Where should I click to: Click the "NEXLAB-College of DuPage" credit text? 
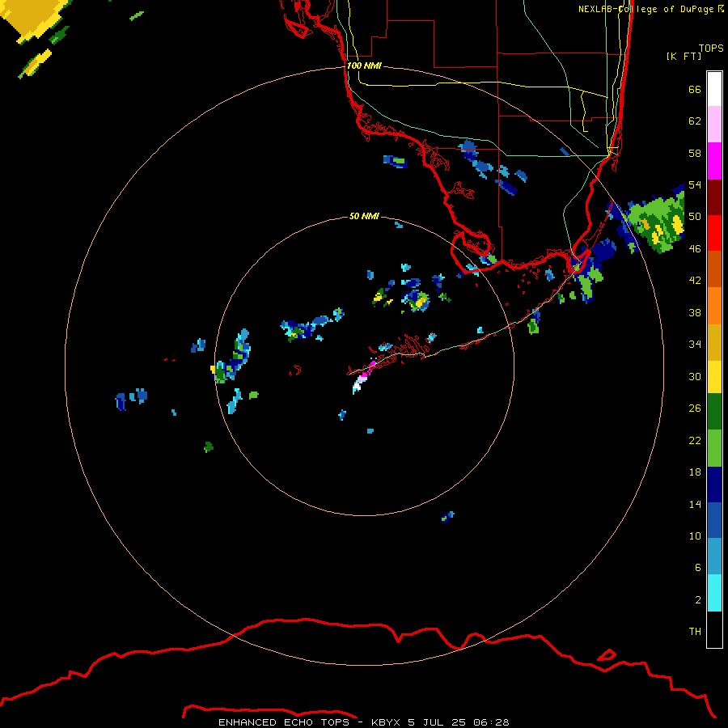click(645, 9)
